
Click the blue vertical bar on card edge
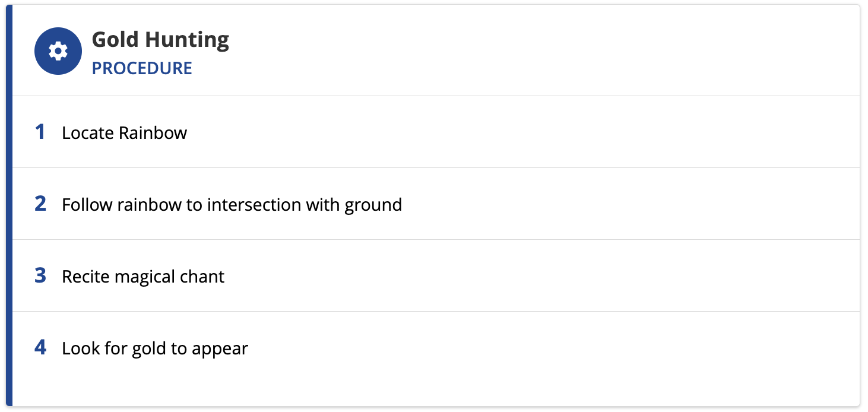(9, 205)
